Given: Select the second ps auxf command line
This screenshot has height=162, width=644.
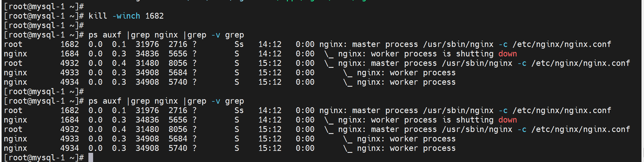Looking at the screenshot, I should pyautogui.click(x=166, y=101).
